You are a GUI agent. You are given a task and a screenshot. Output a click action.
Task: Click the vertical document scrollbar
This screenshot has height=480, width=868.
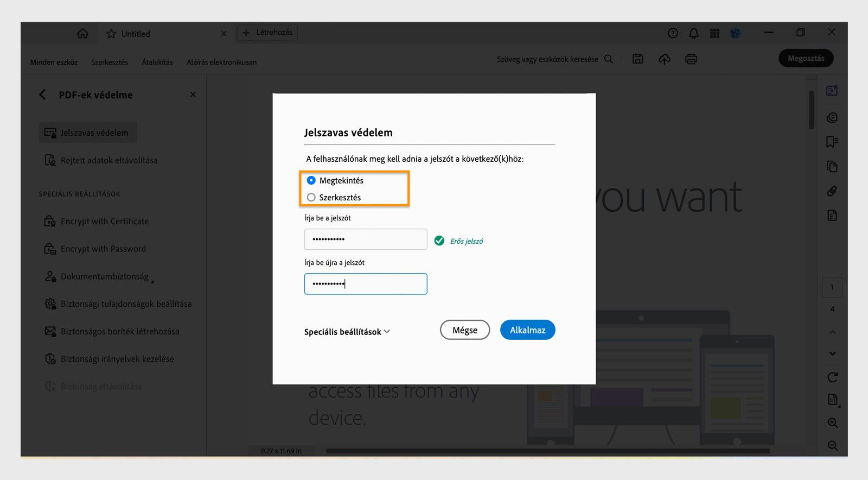pos(812,110)
